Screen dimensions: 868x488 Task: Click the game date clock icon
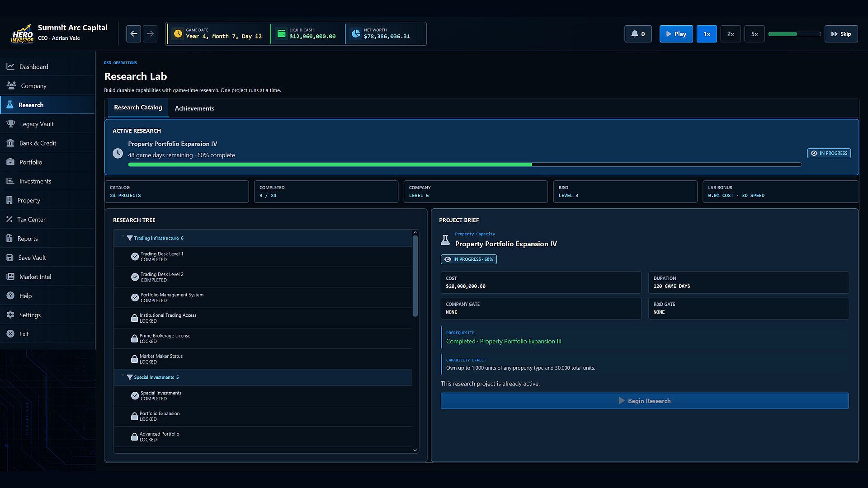[178, 34]
